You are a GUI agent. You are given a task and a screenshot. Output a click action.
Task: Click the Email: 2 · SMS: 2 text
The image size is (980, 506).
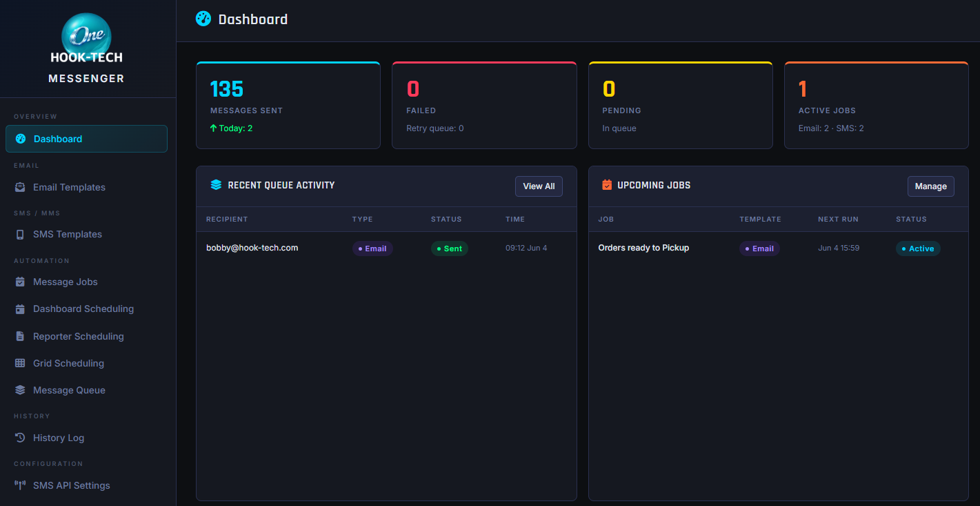(x=831, y=128)
